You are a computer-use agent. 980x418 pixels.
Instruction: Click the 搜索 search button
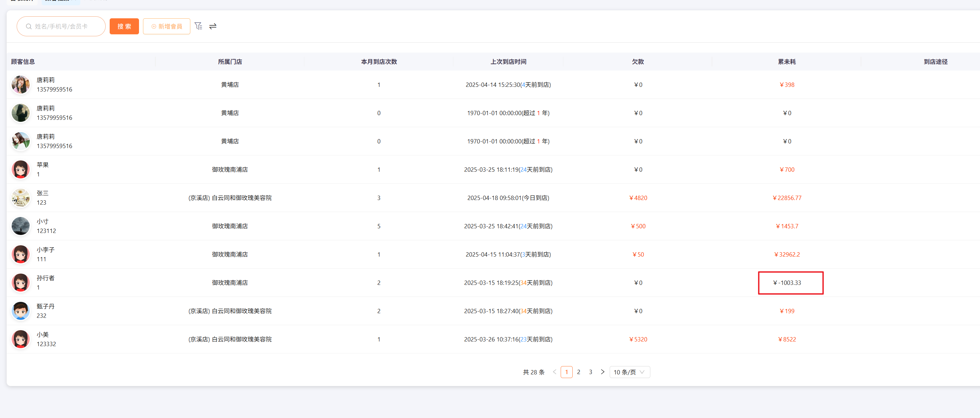[x=124, y=26]
